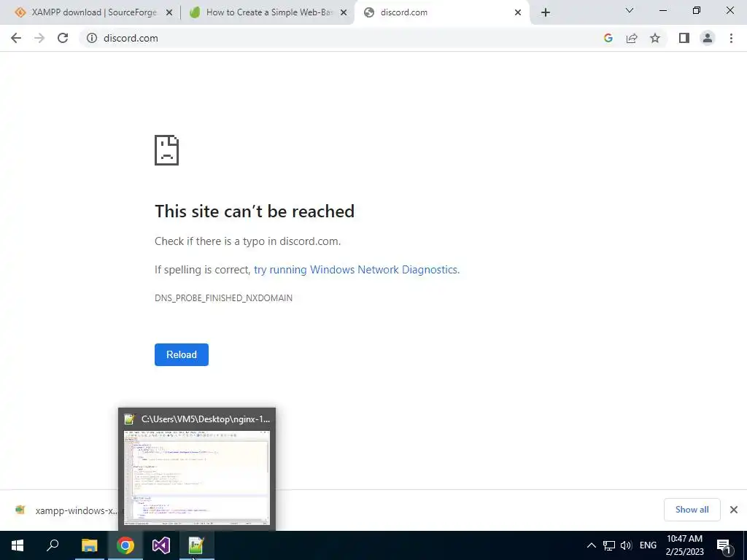747x560 pixels.
Task: Switch to the XAMPP download SourceForge tab
Action: (x=94, y=12)
